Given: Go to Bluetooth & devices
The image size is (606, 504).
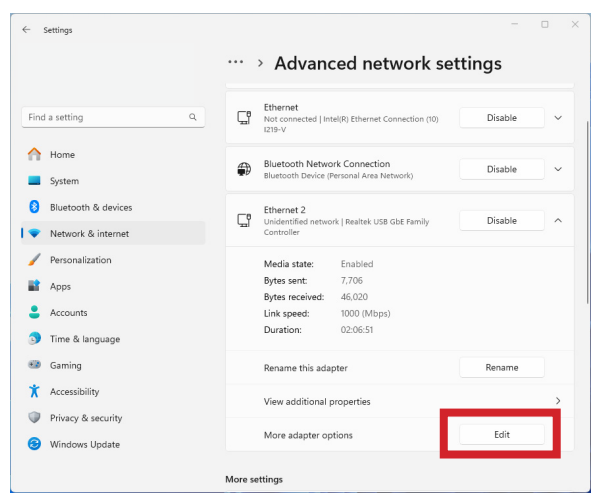Looking at the screenshot, I should [113, 207].
